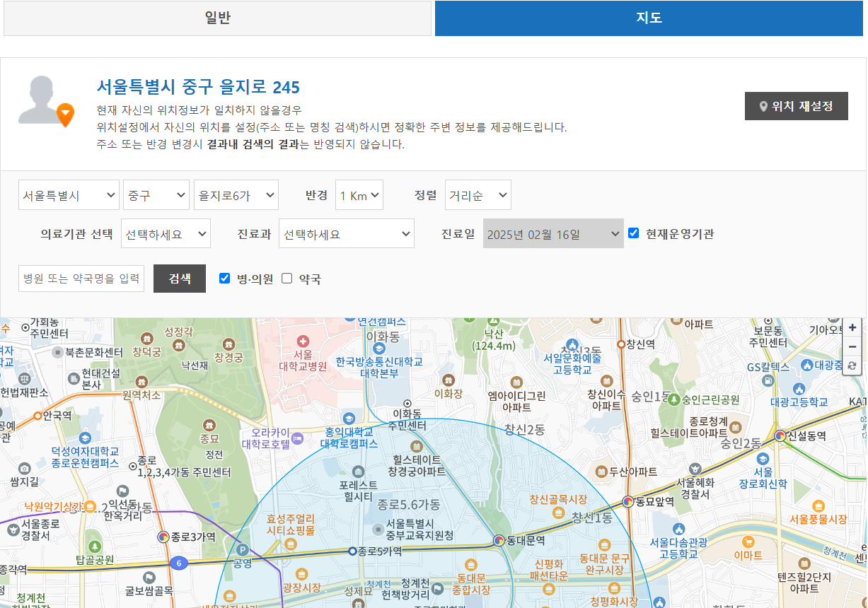
Task: Open the 을지로6가 neighborhood dropdown
Action: (236, 195)
